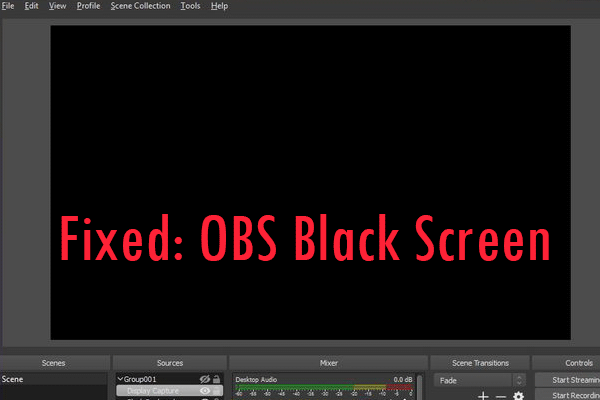Add a scene transition with plus icon
The height and width of the screenshot is (400, 600).
[x=483, y=396]
